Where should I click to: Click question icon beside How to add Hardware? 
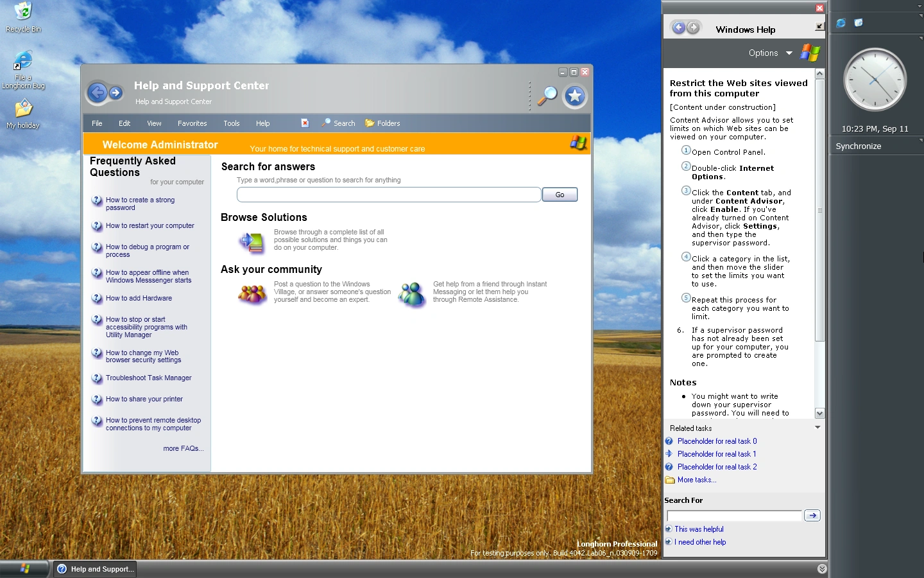97,299
